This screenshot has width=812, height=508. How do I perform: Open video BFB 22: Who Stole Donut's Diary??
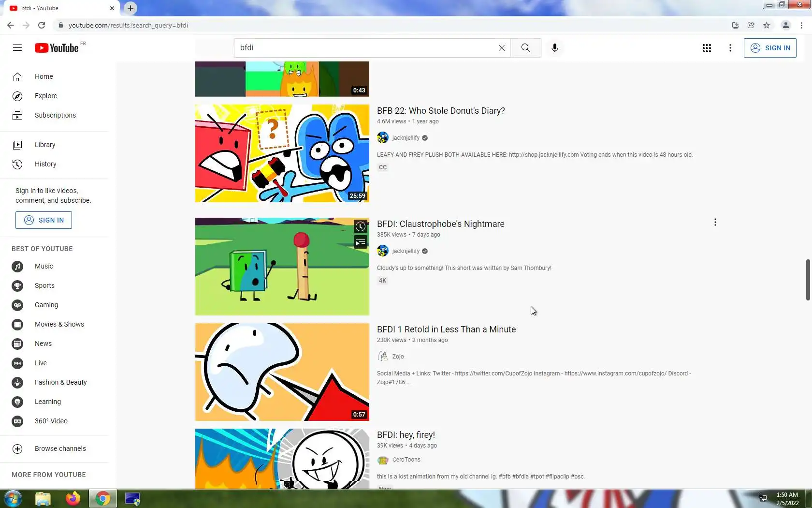tap(441, 111)
